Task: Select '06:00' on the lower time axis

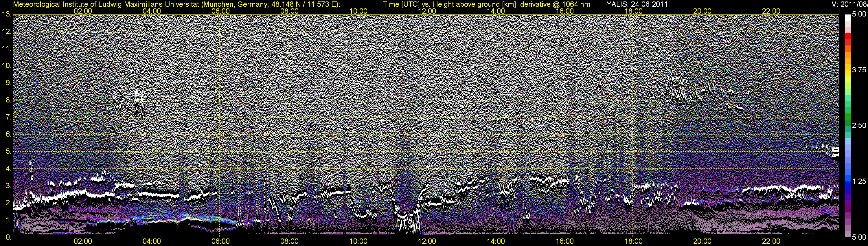Action: pyautogui.click(x=221, y=241)
